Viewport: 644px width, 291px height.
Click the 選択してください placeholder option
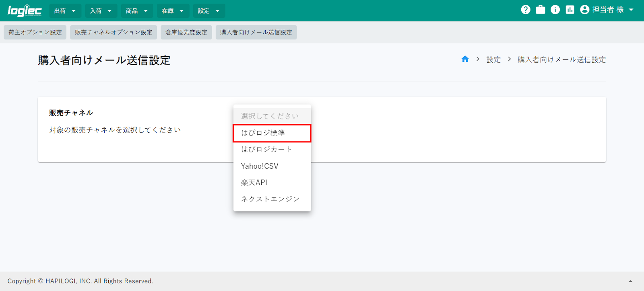pyautogui.click(x=272, y=116)
